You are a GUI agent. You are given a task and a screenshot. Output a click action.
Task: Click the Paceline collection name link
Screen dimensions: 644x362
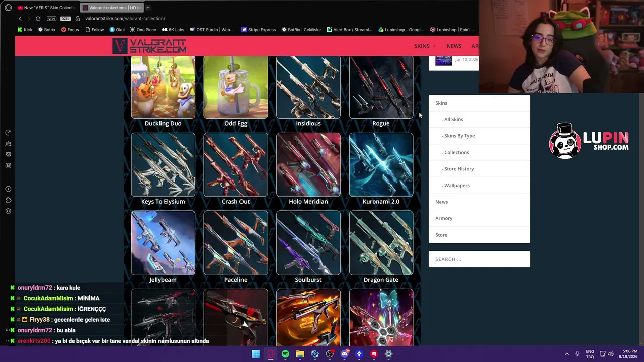coord(235,280)
